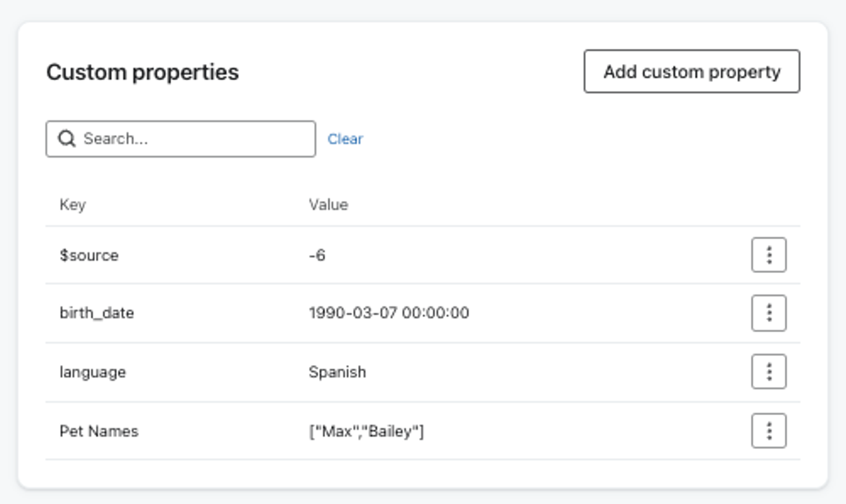Select the Spanish language value
Screen dimensions: 846x504
click(337, 372)
